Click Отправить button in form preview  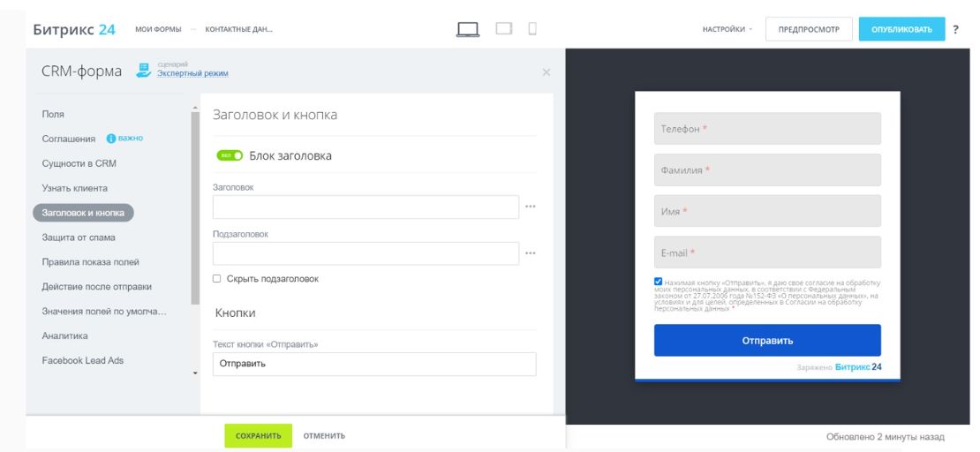[767, 340]
